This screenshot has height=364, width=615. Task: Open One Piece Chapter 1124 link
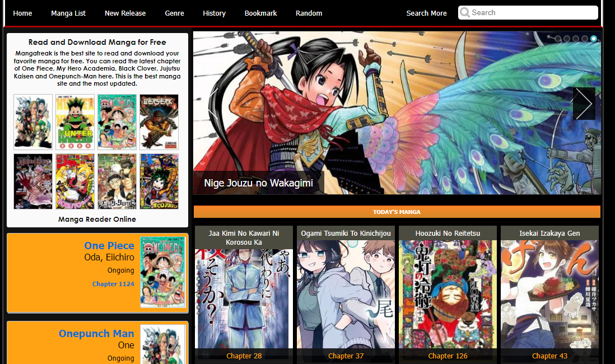113,284
